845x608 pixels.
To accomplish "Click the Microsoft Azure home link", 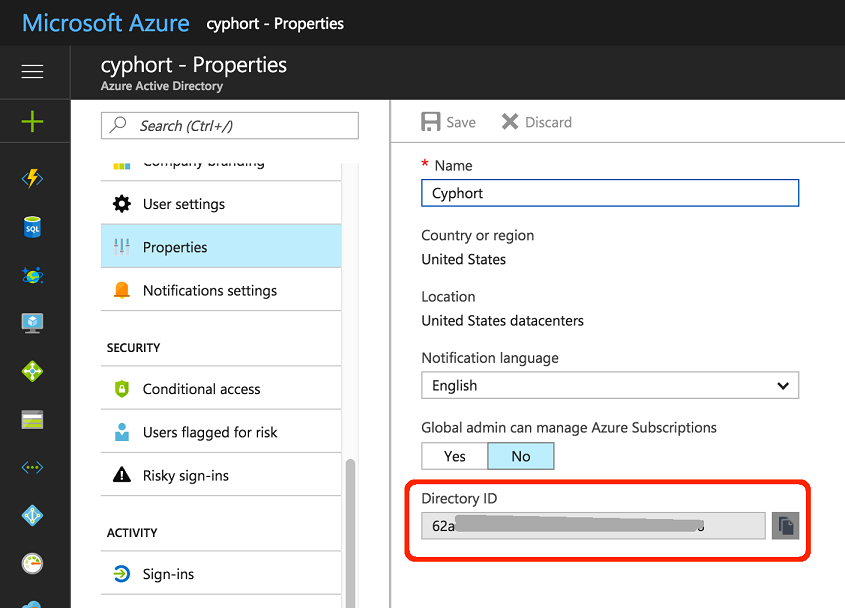I will click(106, 22).
